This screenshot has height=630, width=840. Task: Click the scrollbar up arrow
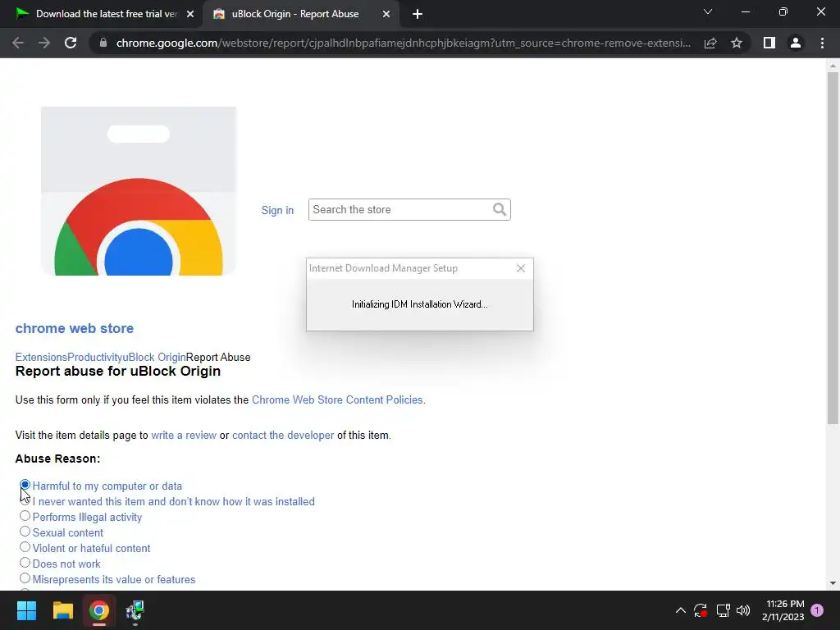point(833,66)
